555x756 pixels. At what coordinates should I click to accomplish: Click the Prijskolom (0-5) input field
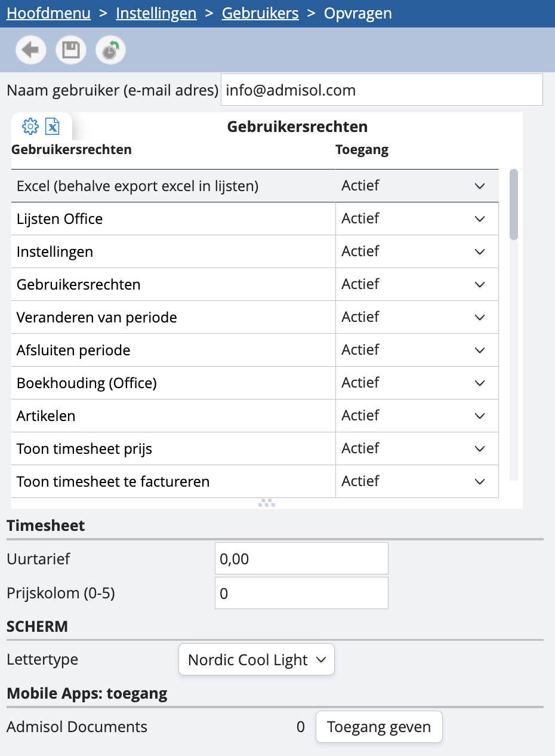pos(301,592)
